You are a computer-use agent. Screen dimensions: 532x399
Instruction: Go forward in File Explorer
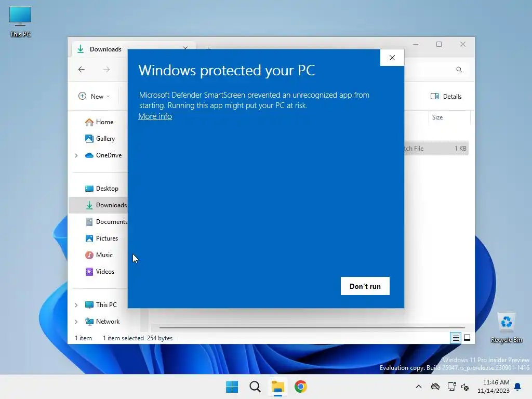pyautogui.click(x=106, y=70)
